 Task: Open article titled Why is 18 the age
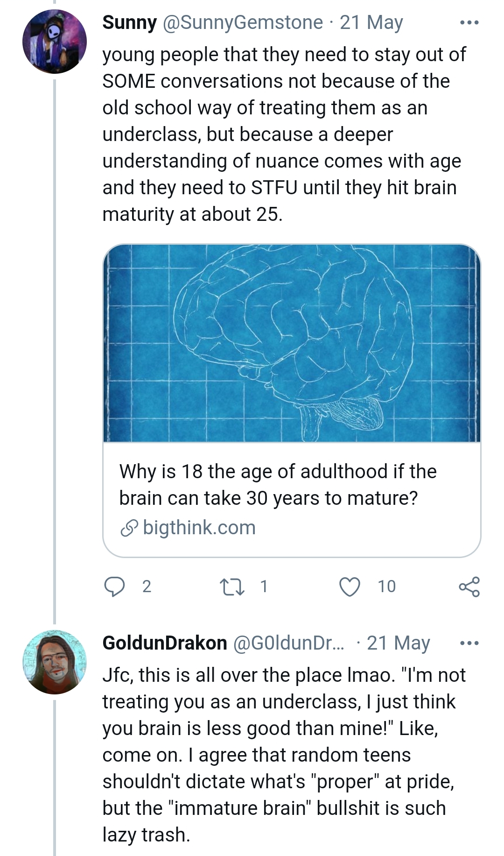click(x=278, y=484)
